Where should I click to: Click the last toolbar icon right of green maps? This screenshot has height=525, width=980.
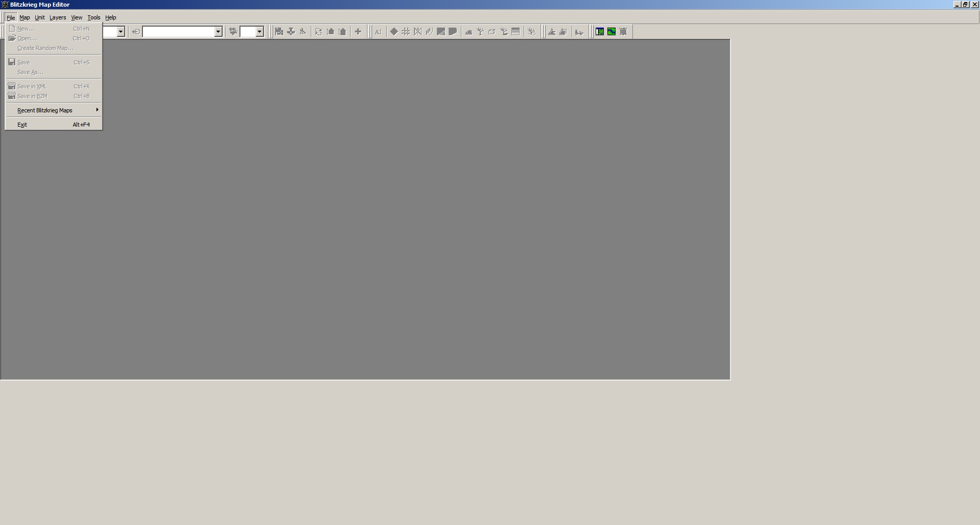tap(623, 32)
